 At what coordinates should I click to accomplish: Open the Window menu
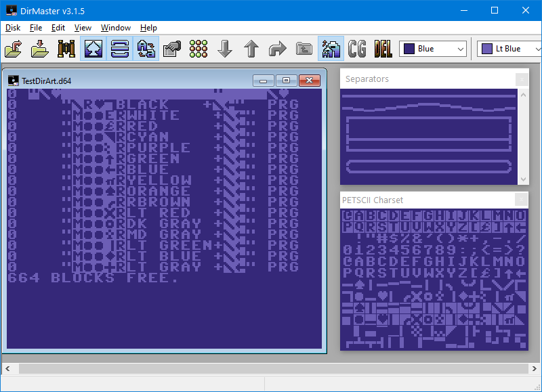click(116, 28)
